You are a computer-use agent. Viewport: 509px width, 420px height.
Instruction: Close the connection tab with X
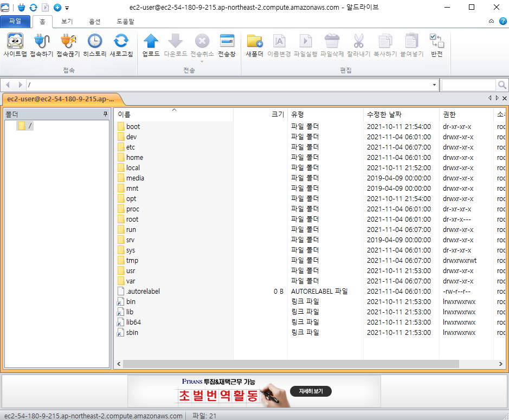505,98
